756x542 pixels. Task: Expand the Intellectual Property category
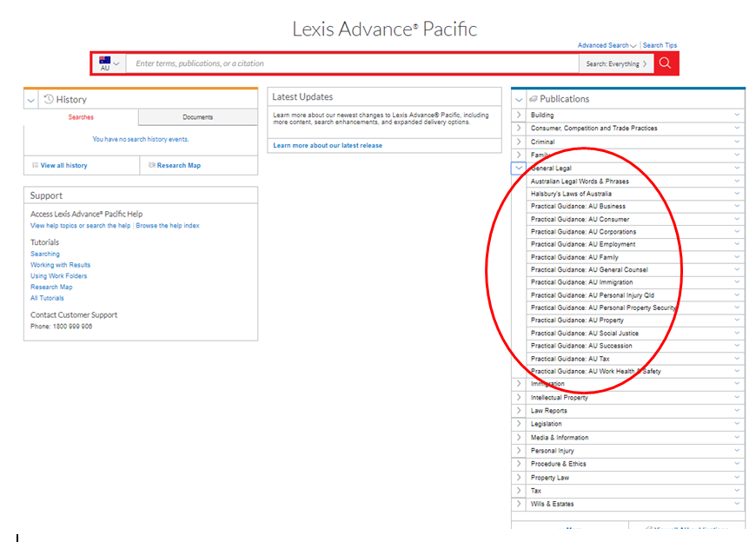(519, 397)
